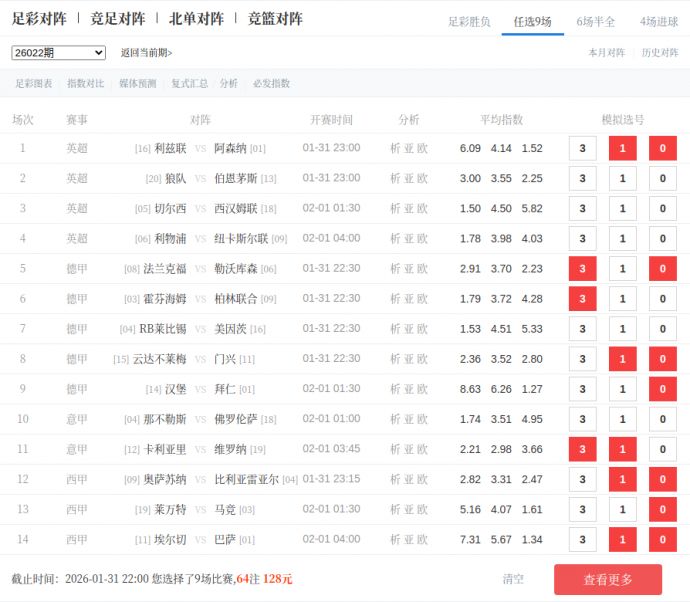Toggle the 0 pick for match 7 RB莱比锡
The image size is (690, 602).
point(662,329)
